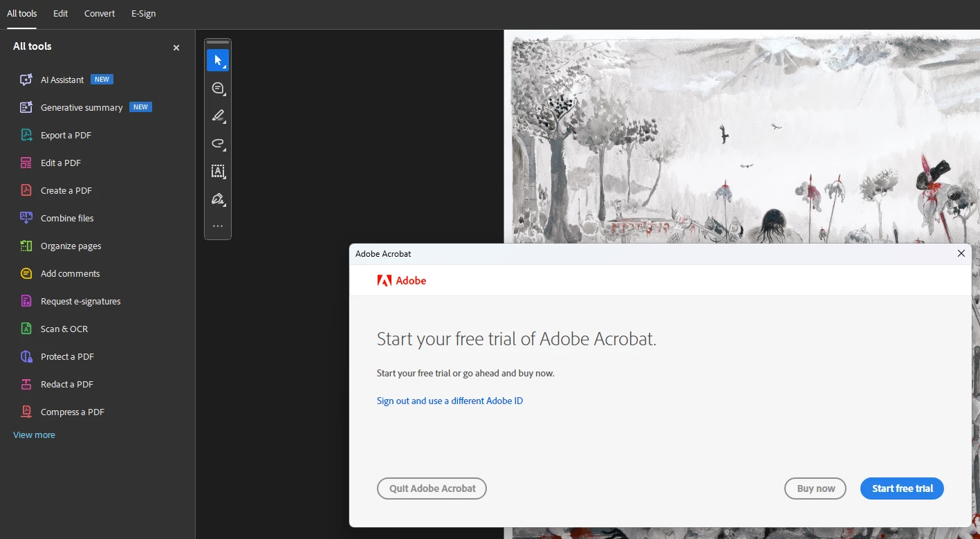Click the Generative summary icon

tap(26, 107)
